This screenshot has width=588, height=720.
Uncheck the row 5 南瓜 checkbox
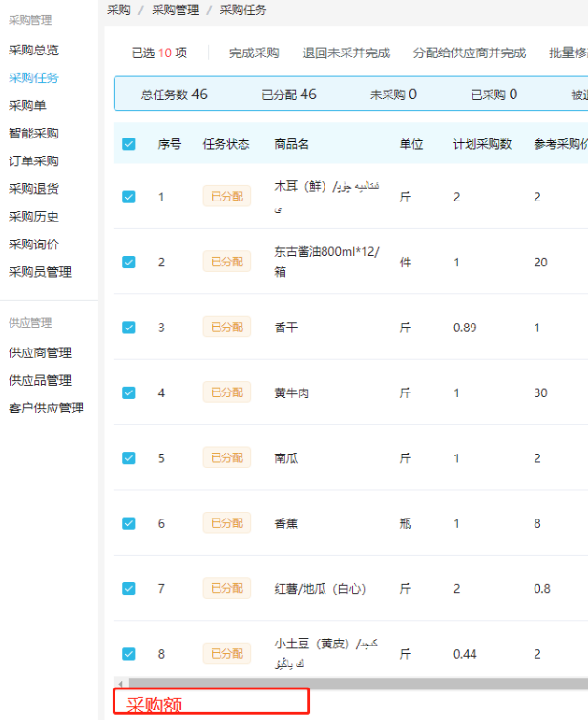tap(129, 457)
